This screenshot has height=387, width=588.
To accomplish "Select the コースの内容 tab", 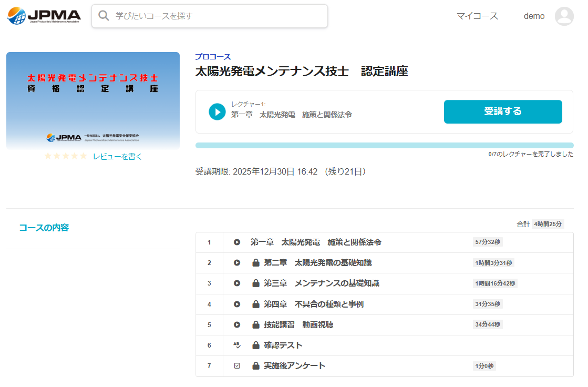I will (x=44, y=228).
